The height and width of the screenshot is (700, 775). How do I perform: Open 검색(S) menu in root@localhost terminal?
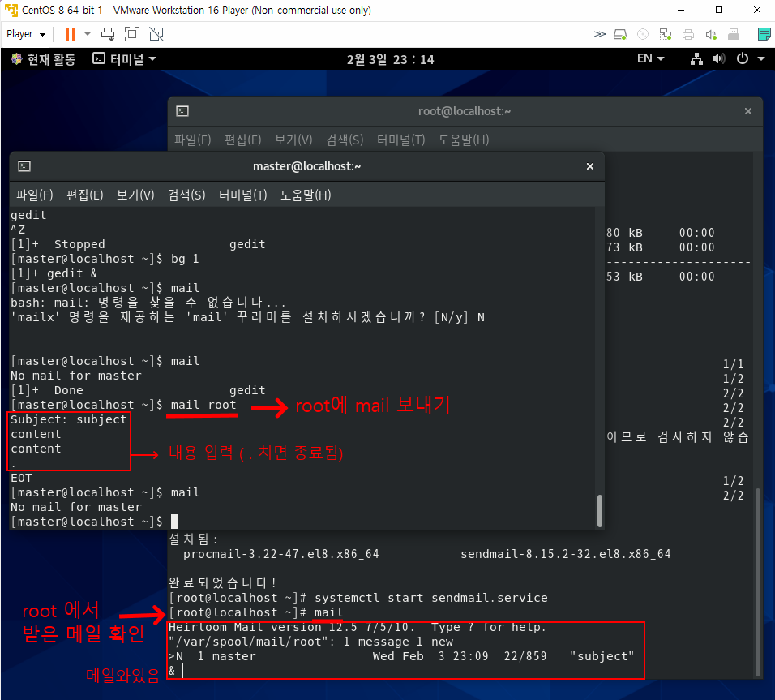tap(345, 140)
